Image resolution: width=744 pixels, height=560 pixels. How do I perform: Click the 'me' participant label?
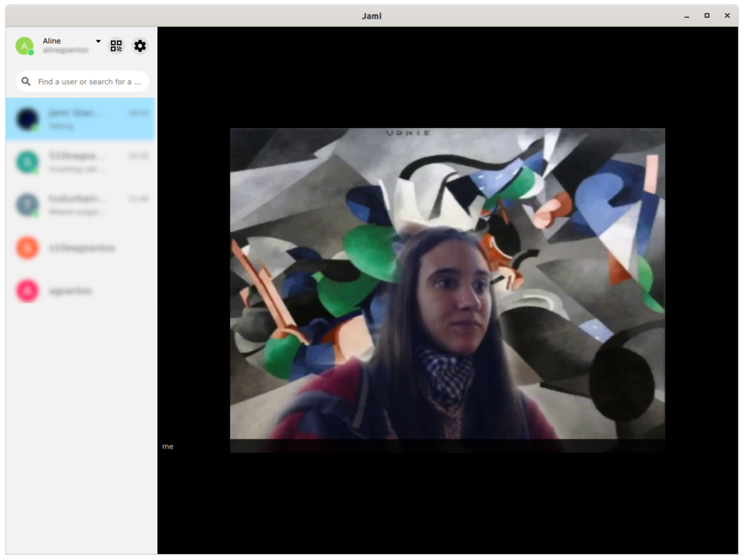[168, 446]
